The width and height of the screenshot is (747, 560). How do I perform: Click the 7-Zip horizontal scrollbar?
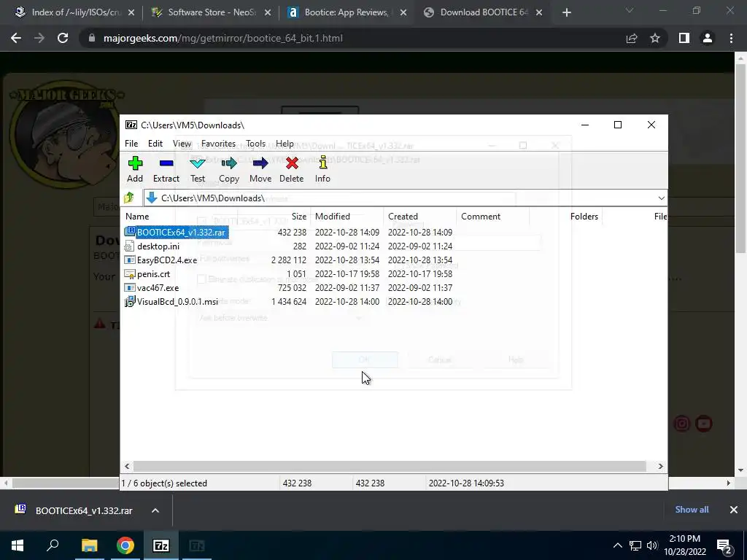pyautogui.click(x=390, y=466)
